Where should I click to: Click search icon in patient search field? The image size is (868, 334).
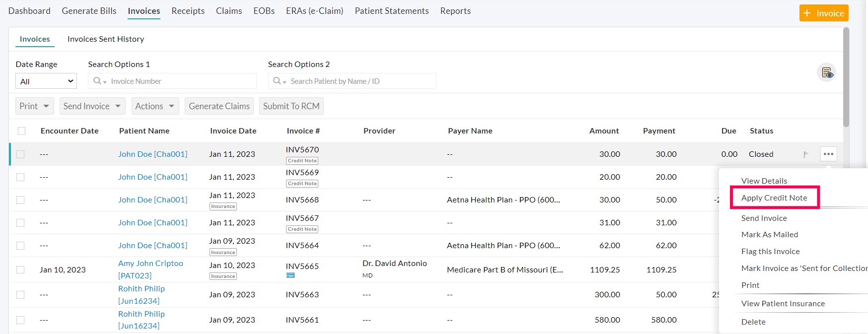(278, 81)
